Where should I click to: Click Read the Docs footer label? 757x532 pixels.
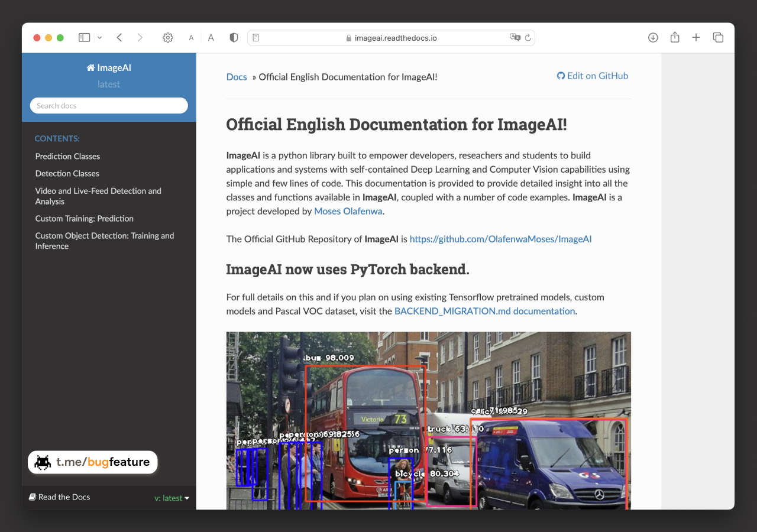[x=60, y=497]
